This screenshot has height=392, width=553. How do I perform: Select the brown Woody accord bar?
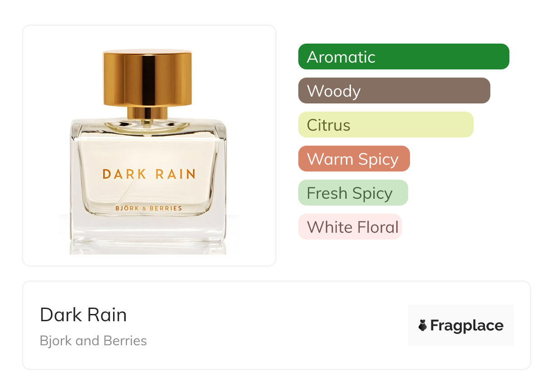pos(394,91)
